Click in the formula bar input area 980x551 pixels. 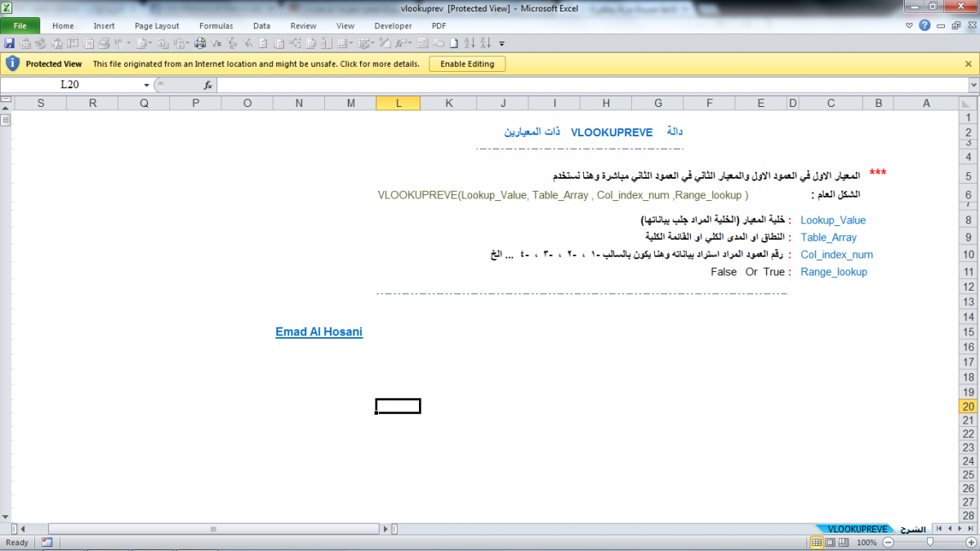(593, 85)
